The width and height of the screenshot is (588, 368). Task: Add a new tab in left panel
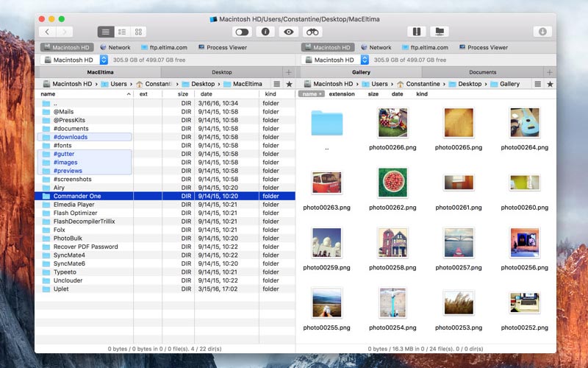(288, 72)
